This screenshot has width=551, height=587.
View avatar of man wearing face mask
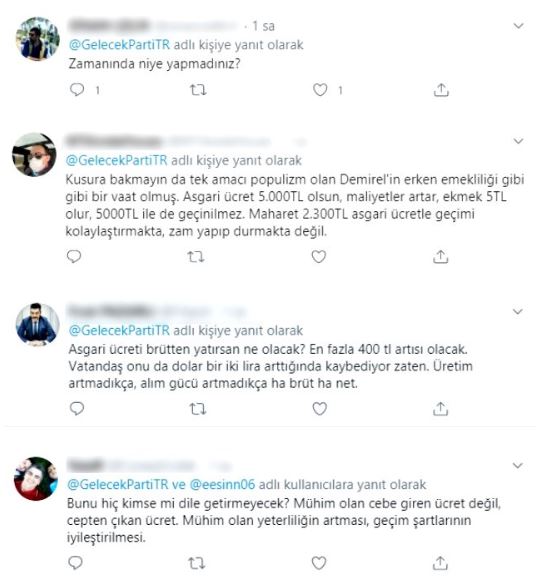pyautogui.click(x=34, y=154)
